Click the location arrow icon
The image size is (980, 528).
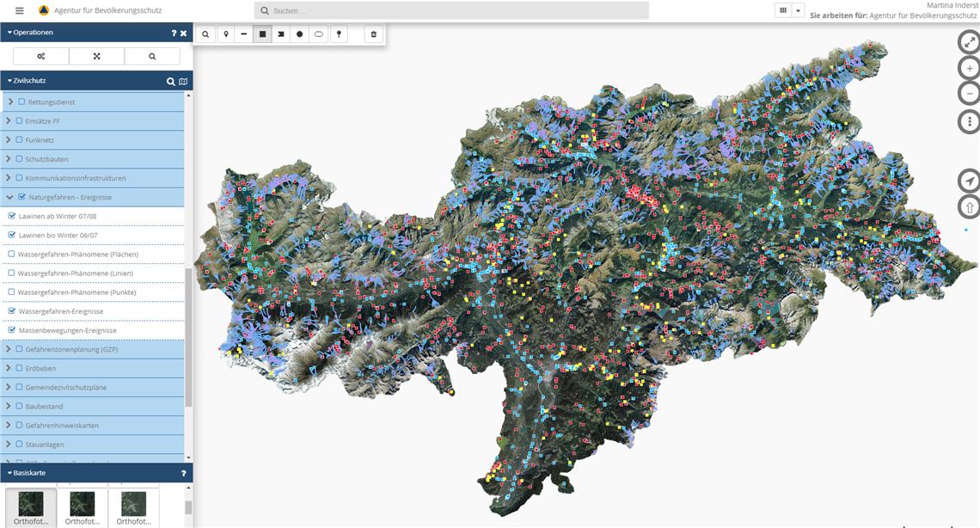pos(969,181)
